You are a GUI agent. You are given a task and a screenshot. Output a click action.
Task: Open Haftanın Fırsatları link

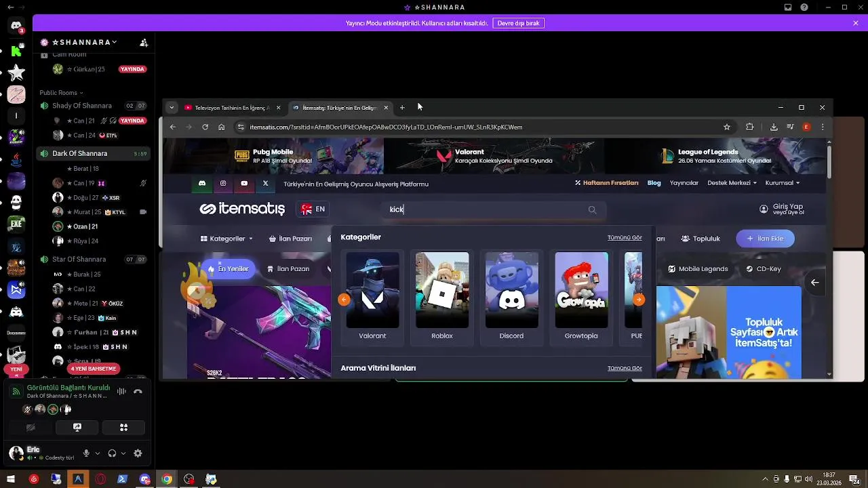(x=607, y=183)
